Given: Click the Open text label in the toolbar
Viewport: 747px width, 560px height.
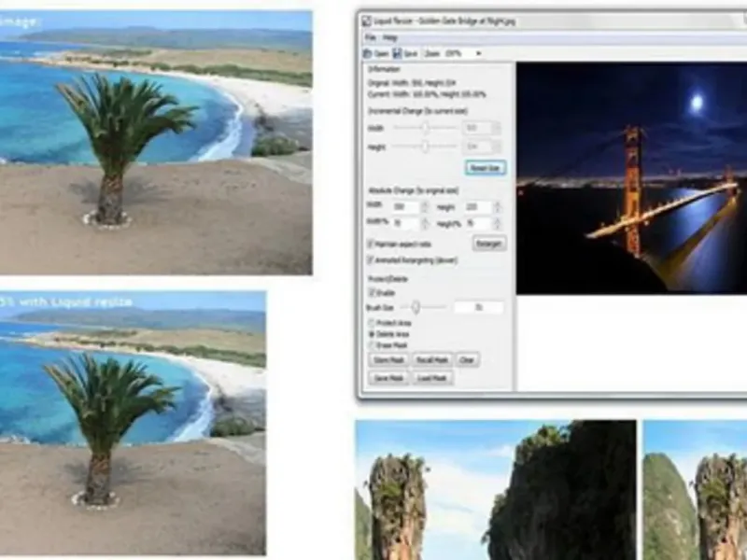Looking at the screenshot, I should pos(381,54).
